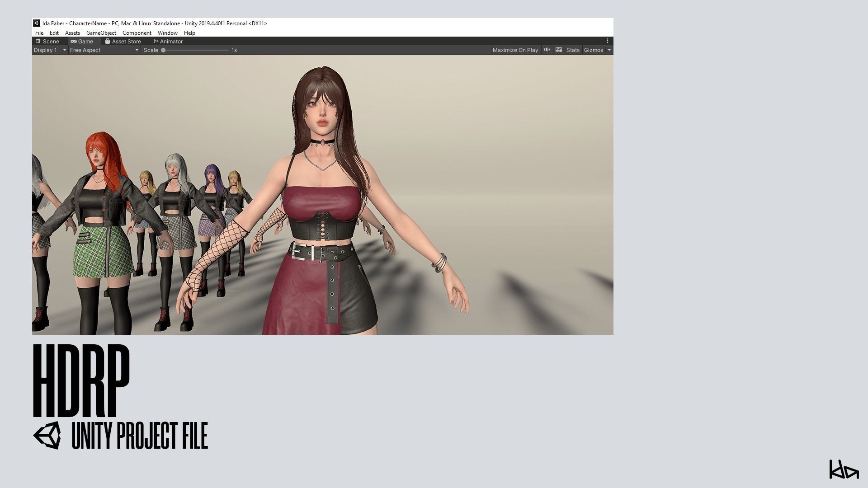This screenshot has width=868, height=488.
Task: Click the Scale slider handle
Action: point(163,50)
